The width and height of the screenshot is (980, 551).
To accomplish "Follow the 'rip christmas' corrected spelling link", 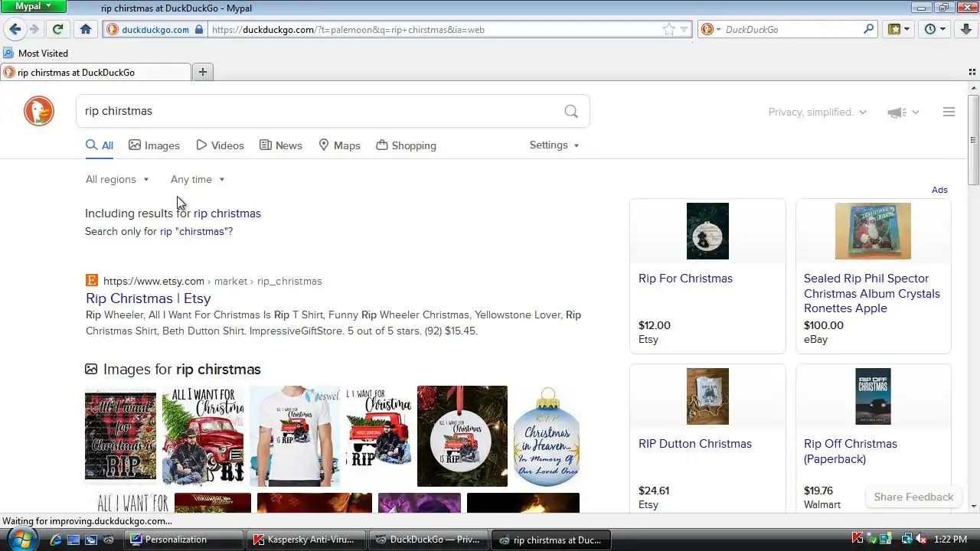I will click(227, 214).
